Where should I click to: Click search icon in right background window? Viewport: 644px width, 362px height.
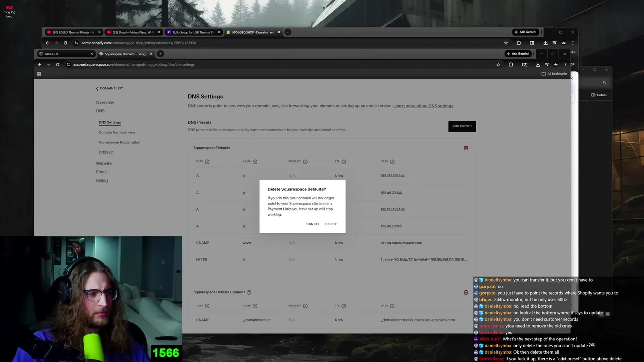(605, 83)
